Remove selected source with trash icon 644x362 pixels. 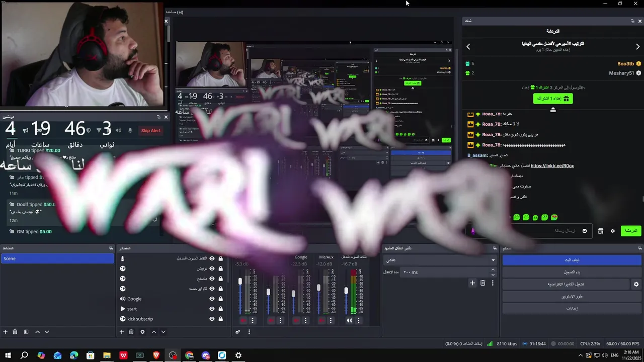(x=131, y=332)
